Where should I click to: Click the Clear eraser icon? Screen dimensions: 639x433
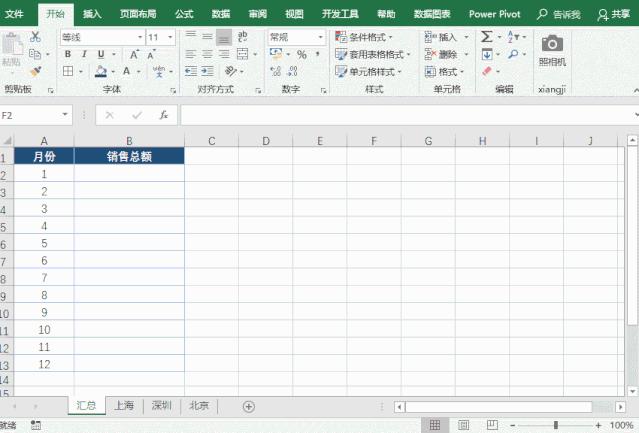click(x=487, y=71)
